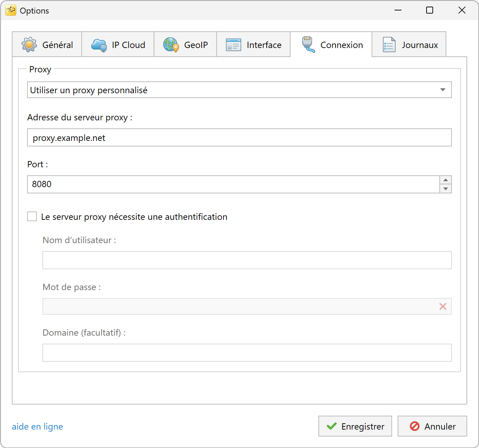Click the Domaine (facultatif) field

(247, 353)
